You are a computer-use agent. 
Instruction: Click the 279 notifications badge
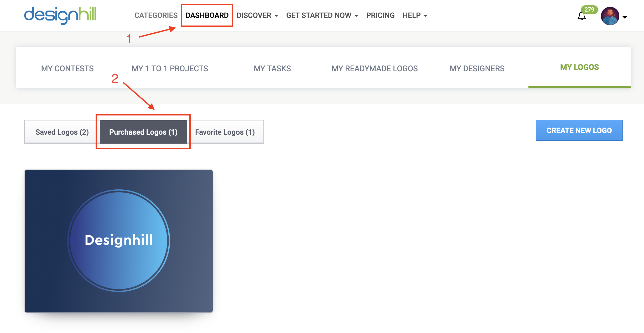click(x=589, y=9)
